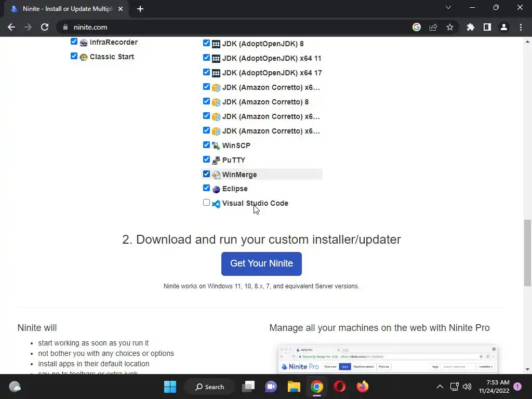Click the Get Your Ninite button

click(261, 263)
